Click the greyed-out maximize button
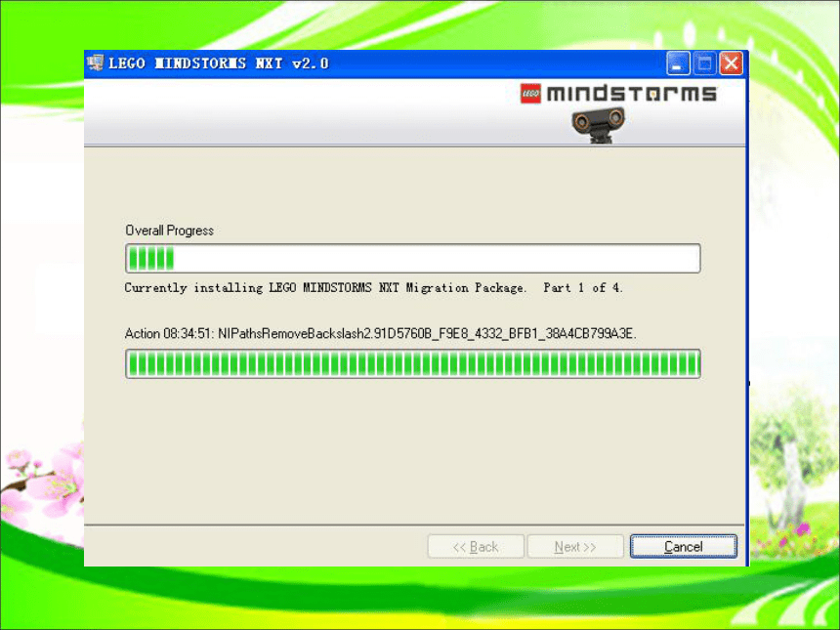The image size is (840, 630). [x=704, y=63]
